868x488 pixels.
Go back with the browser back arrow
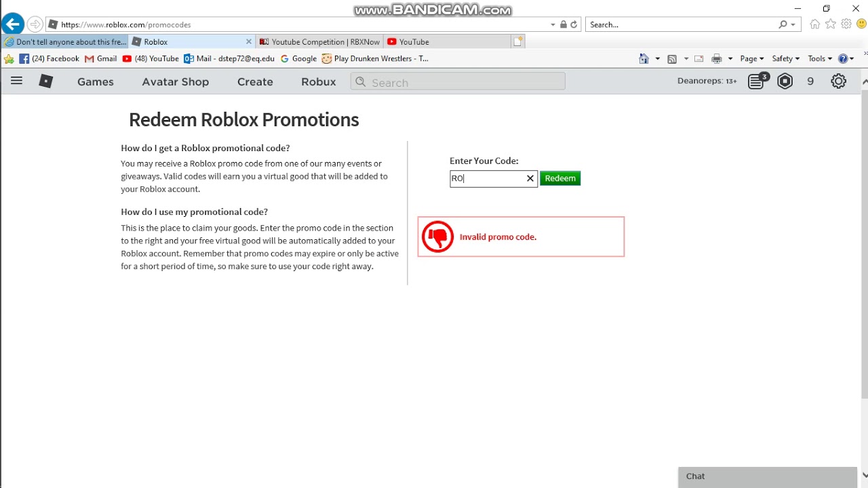12,24
